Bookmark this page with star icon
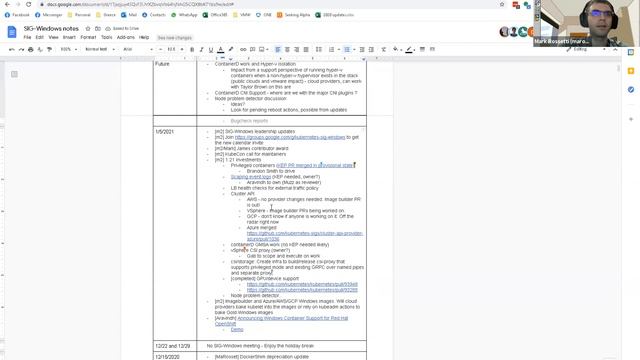The image size is (640, 360). click(x=502, y=4)
